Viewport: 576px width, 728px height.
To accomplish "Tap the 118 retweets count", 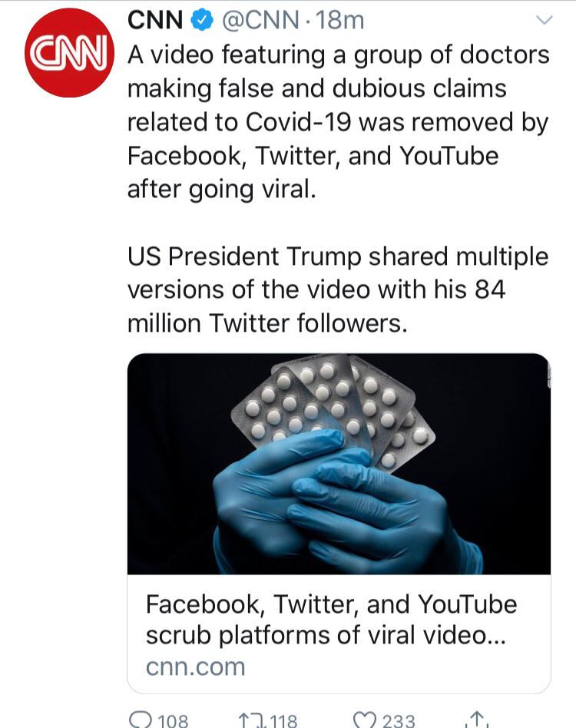I will click(281, 720).
